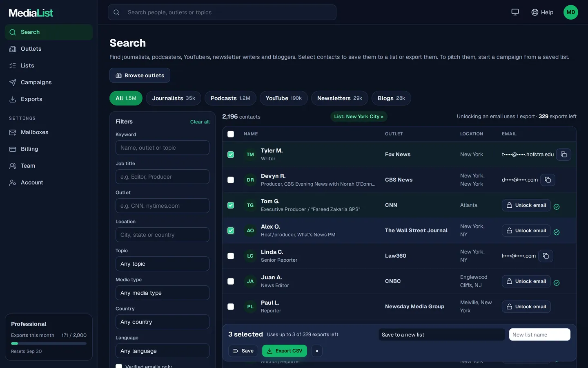Click the exports this month progress bar
The image size is (588, 368).
pyautogui.click(x=49, y=343)
